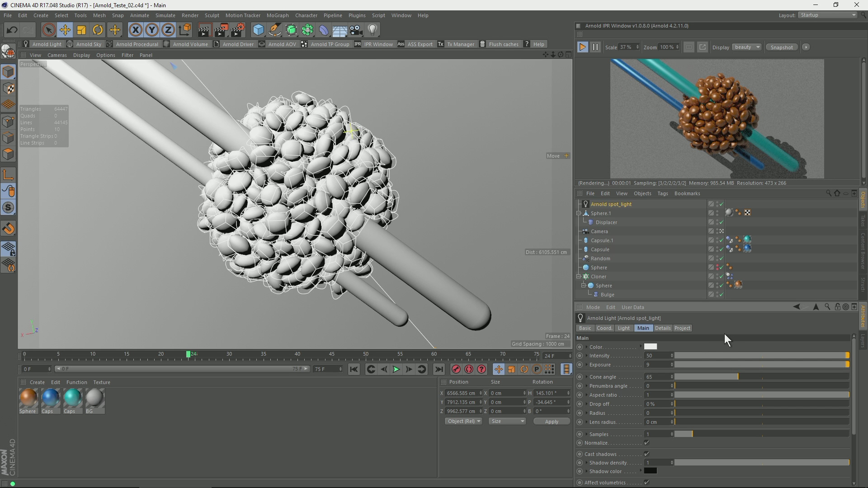
Task: Toggle the Normalize checkbox
Action: pos(646,443)
